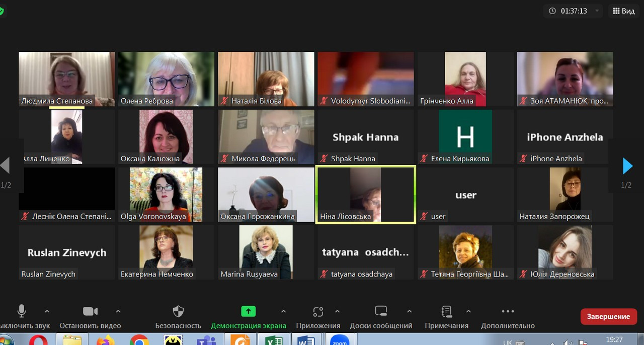The image size is (644, 345).
Task: Open Доски сообщений whiteboards icon
Action: (381, 311)
